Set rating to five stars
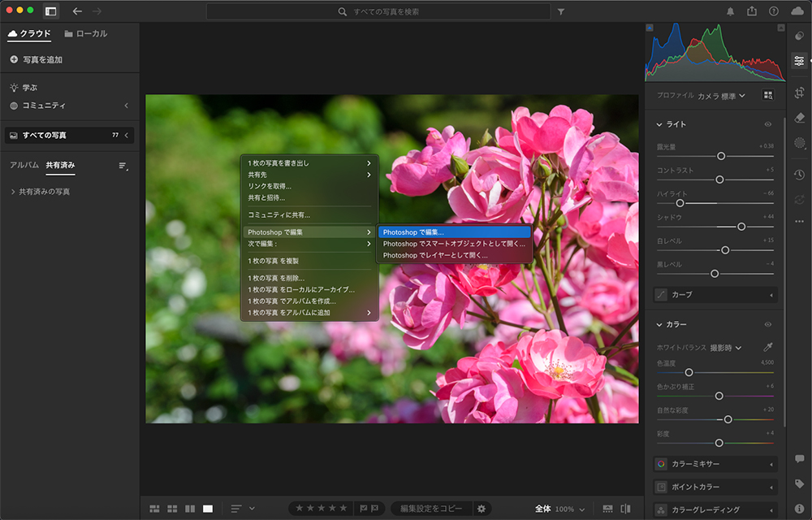This screenshot has width=812, height=520. pos(343,509)
